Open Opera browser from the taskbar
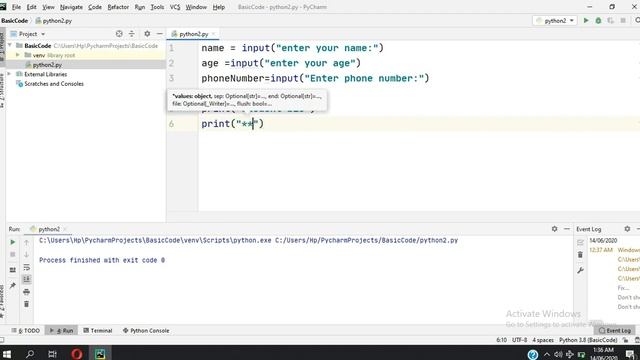640x360 pixels. (77, 354)
